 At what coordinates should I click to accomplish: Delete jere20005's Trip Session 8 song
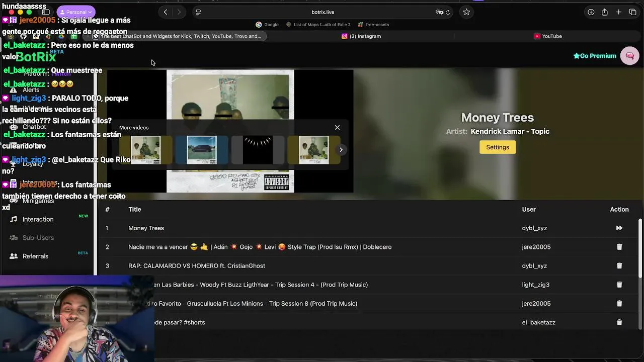point(619,303)
